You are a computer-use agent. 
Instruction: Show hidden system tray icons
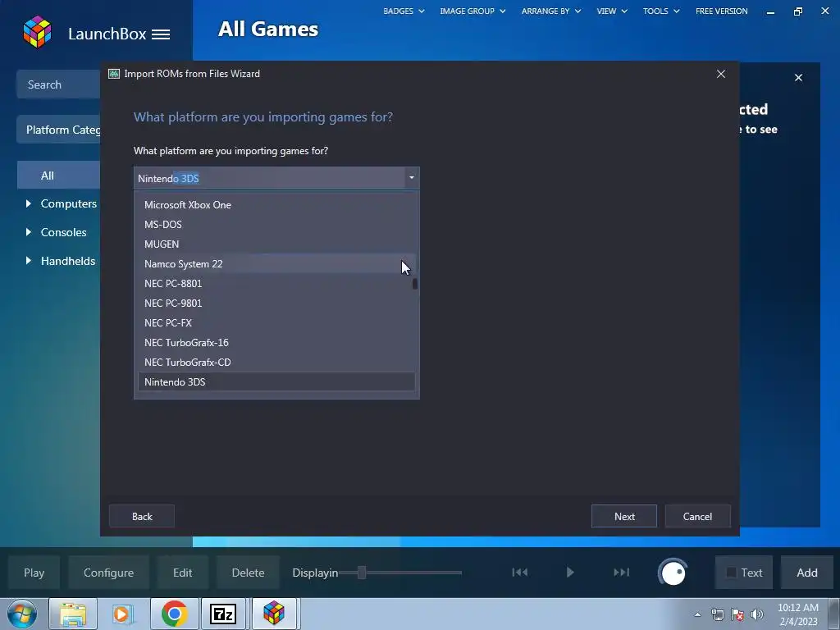coord(697,614)
